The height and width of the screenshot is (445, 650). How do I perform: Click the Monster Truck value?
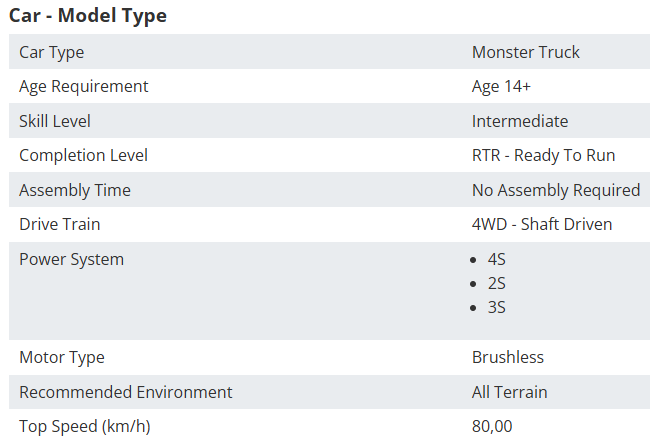[x=526, y=52]
